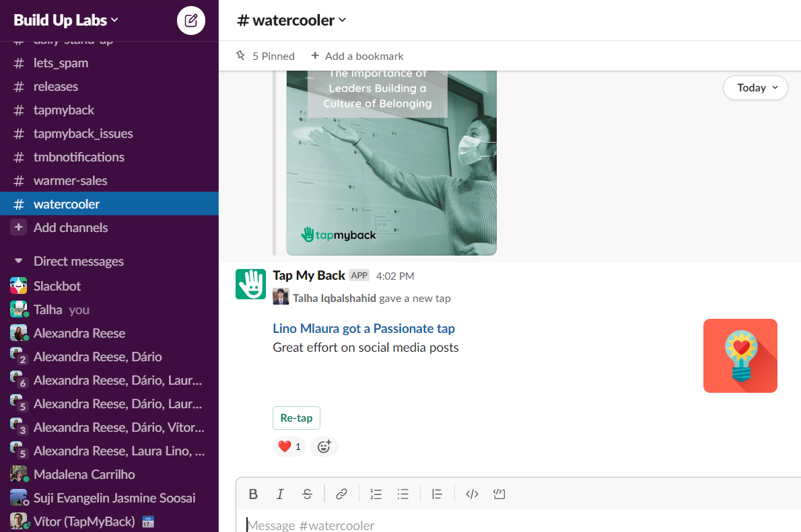Start an ordered numbered list
This screenshot has height=532, width=801.
coord(376,494)
